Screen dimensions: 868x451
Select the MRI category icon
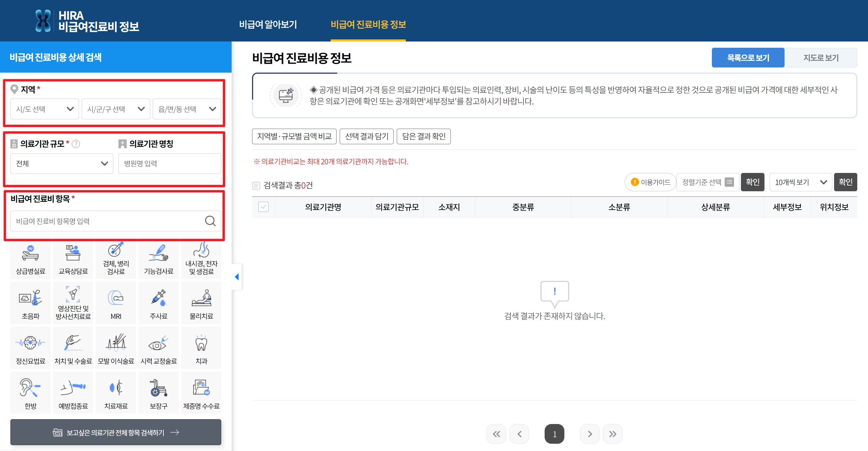[x=116, y=303]
